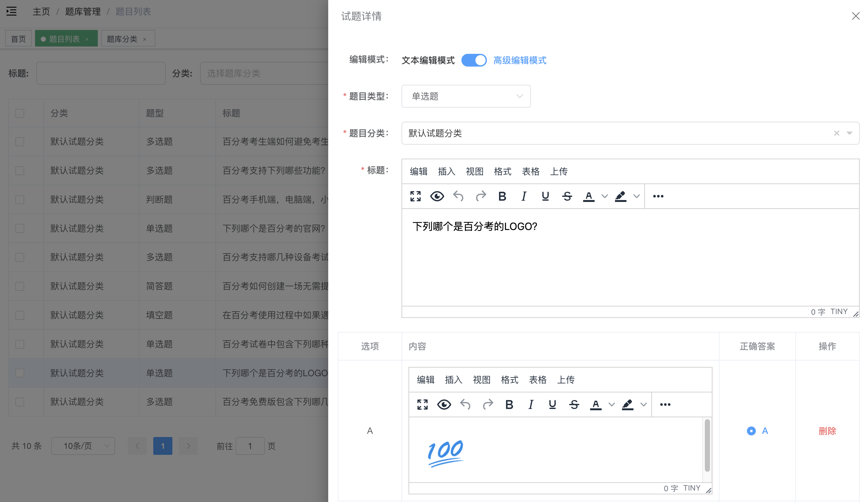Click the redo icon in option A editor
This screenshot has height=502, width=868.
coord(488,404)
